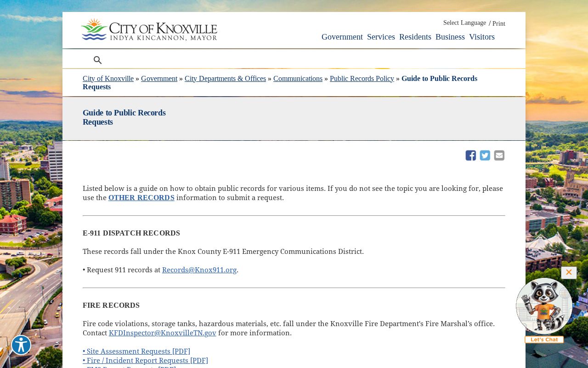Share page by email icon
Screen dimensions: 588x368
499,155
